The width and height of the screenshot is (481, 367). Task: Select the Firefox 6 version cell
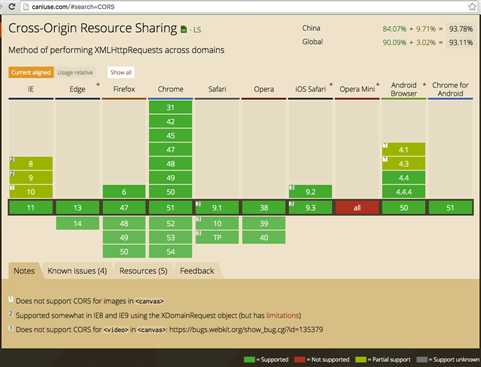(x=124, y=192)
